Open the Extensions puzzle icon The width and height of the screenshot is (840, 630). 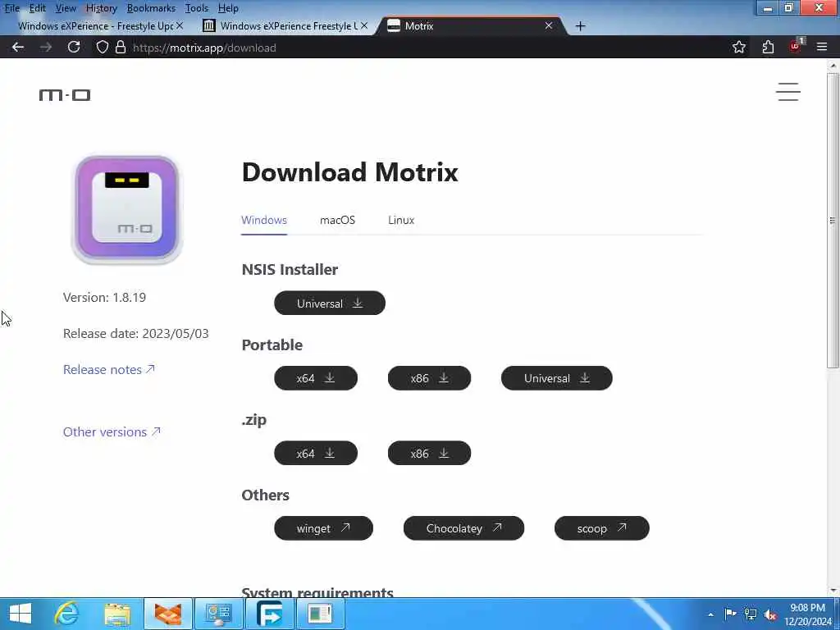768,47
